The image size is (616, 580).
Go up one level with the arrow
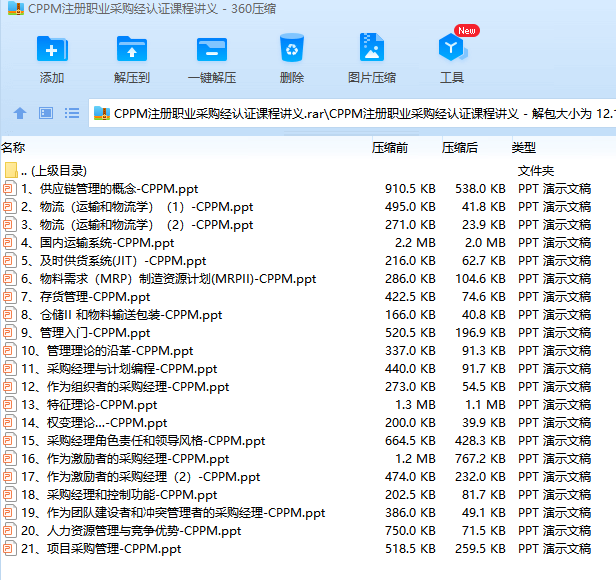(x=20, y=113)
